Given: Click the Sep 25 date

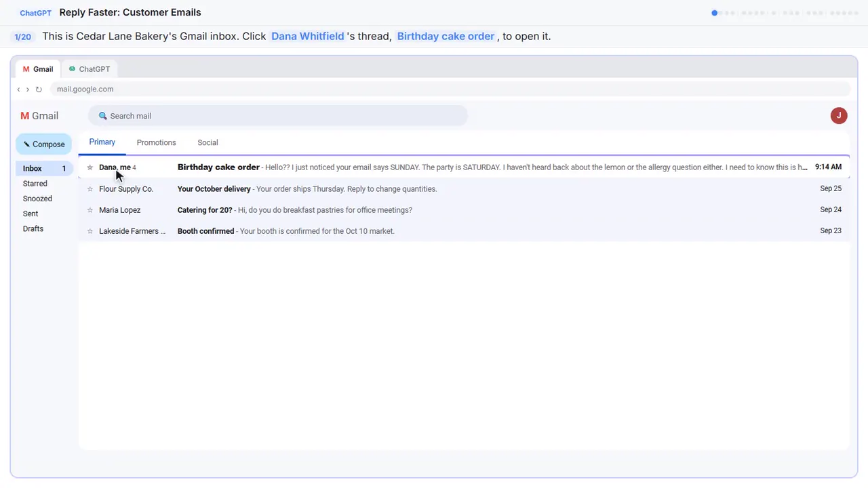Looking at the screenshot, I should (x=831, y=189).
